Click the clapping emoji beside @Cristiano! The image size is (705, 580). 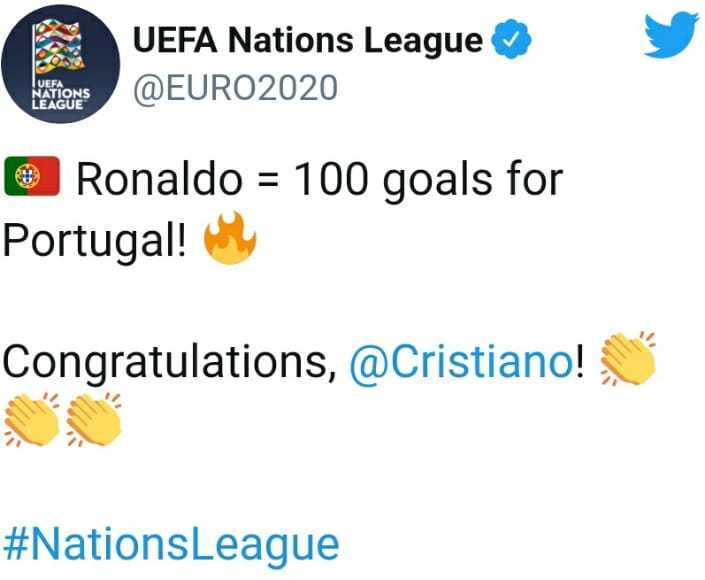(x=628, y=359)
